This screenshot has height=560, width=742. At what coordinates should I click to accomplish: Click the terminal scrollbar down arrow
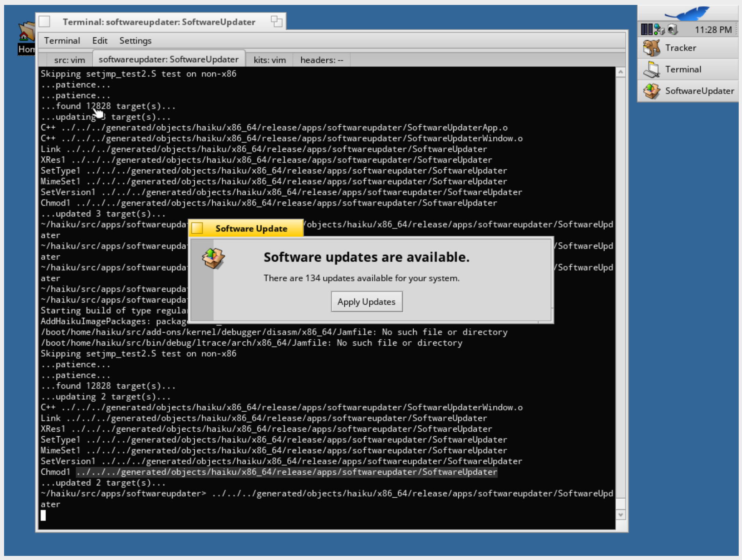621,515
